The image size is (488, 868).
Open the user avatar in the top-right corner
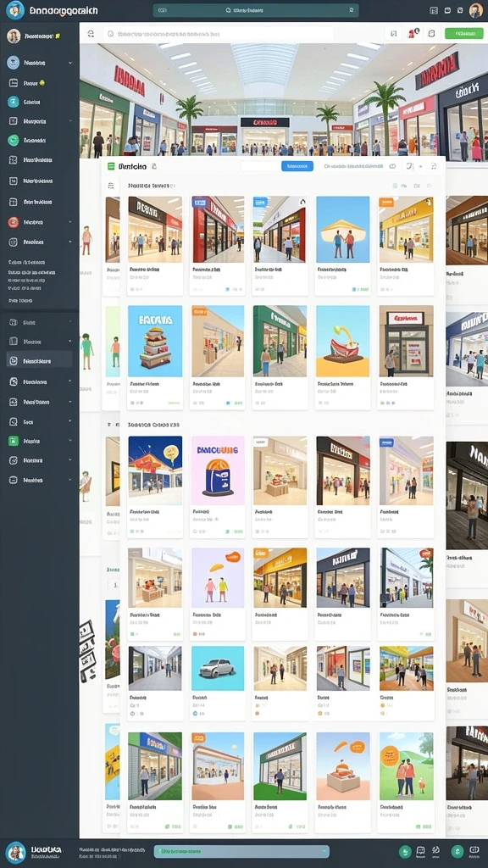[476, 10]
